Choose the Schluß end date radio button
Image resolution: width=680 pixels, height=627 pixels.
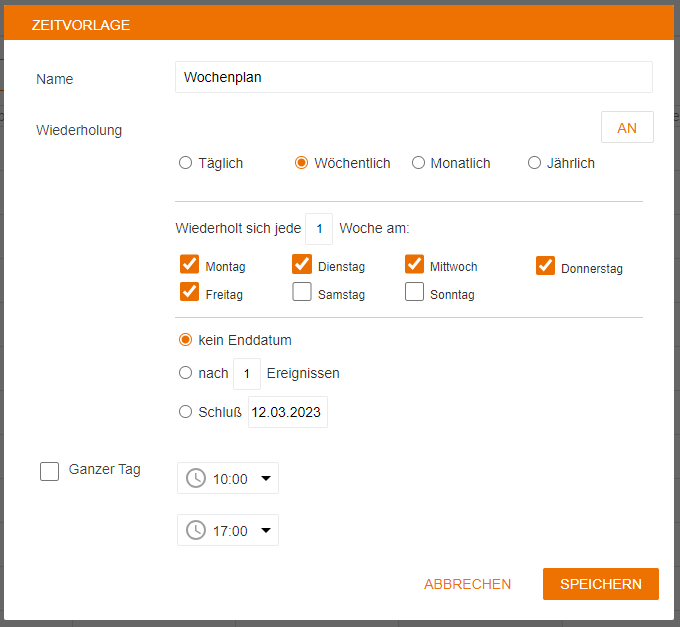(x=185, y=411)
